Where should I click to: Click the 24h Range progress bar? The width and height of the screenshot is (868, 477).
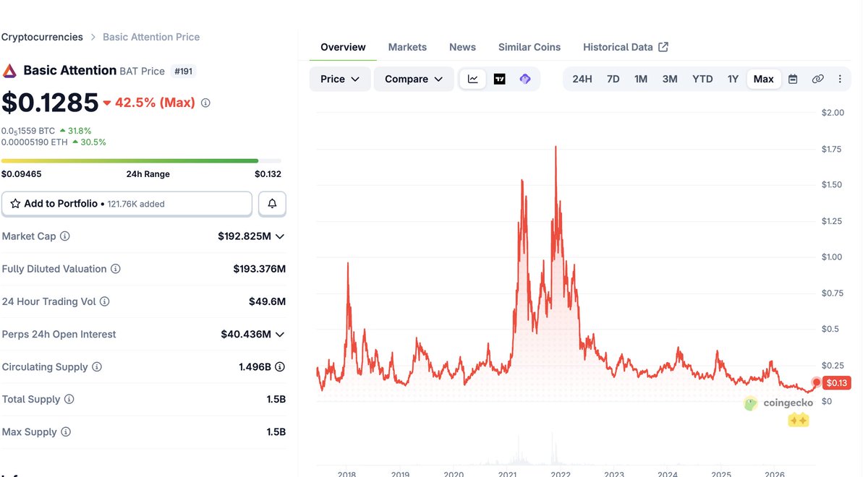pos(141,160)
